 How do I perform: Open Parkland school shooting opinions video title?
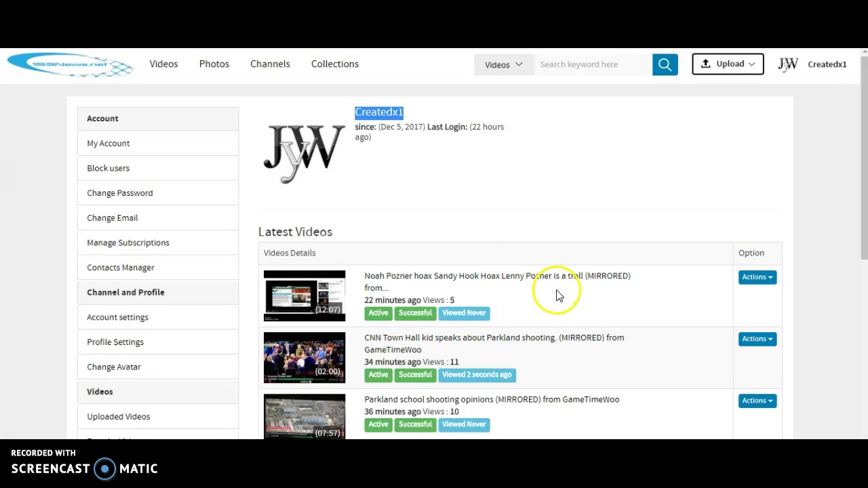pyautogui.click(x=492, y=399)
